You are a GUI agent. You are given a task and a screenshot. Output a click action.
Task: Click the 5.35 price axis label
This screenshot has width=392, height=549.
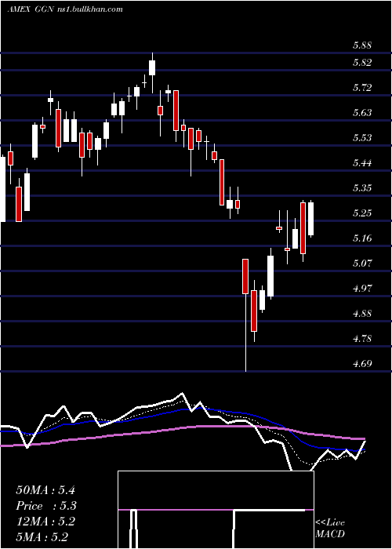point(361,188)
